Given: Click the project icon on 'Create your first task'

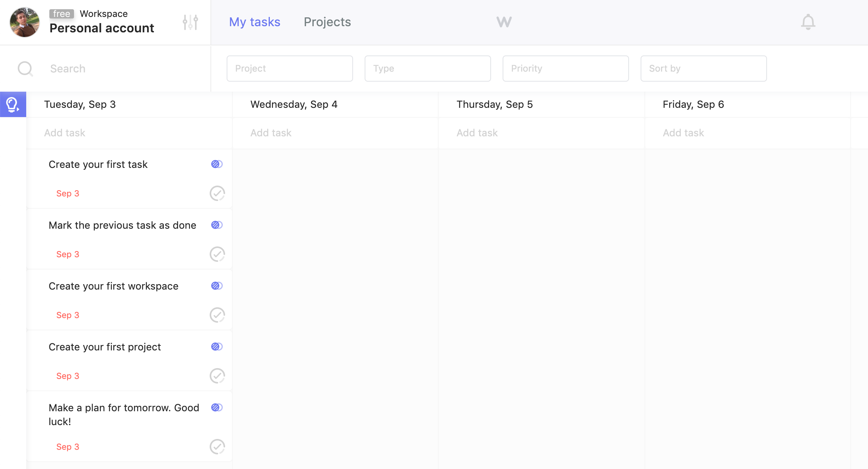Looking at the screenshot, I should (x=217, y=164).
